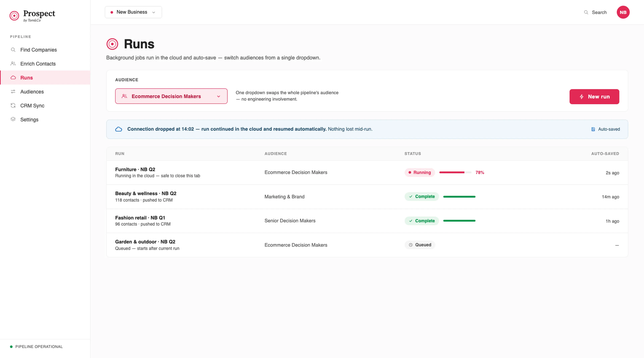Click the CRM Sync refresh icon

pos(13,106)
